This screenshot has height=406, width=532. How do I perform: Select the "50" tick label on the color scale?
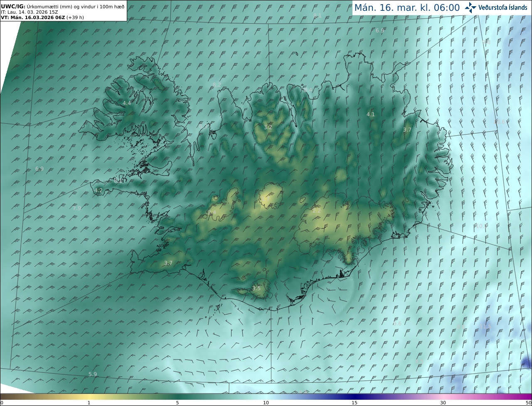tap(529, 403)
